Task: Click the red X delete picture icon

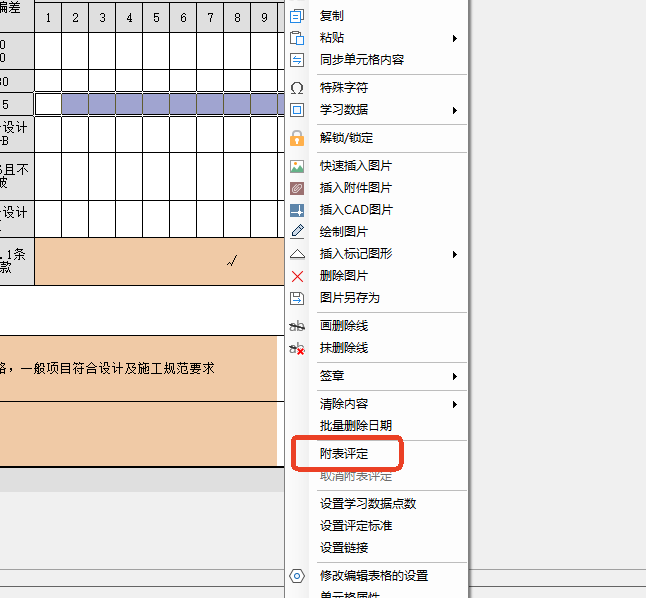Action: click(x=296, y=276)
